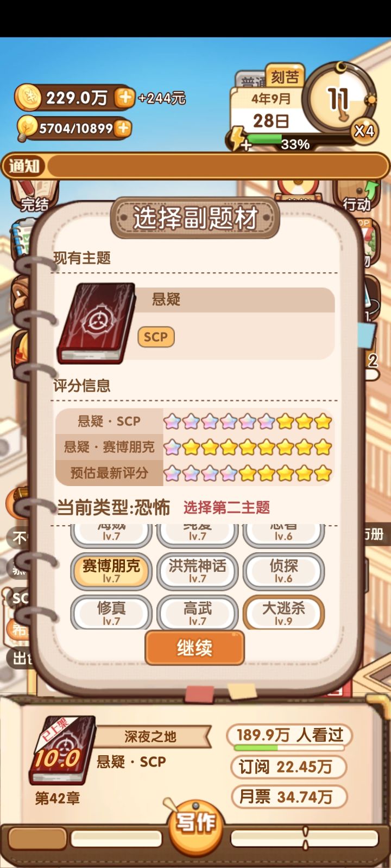The height and width of the screenshot is (868, 391).
Task: Tap the 通知 notification bar
Action: point(195,166)
